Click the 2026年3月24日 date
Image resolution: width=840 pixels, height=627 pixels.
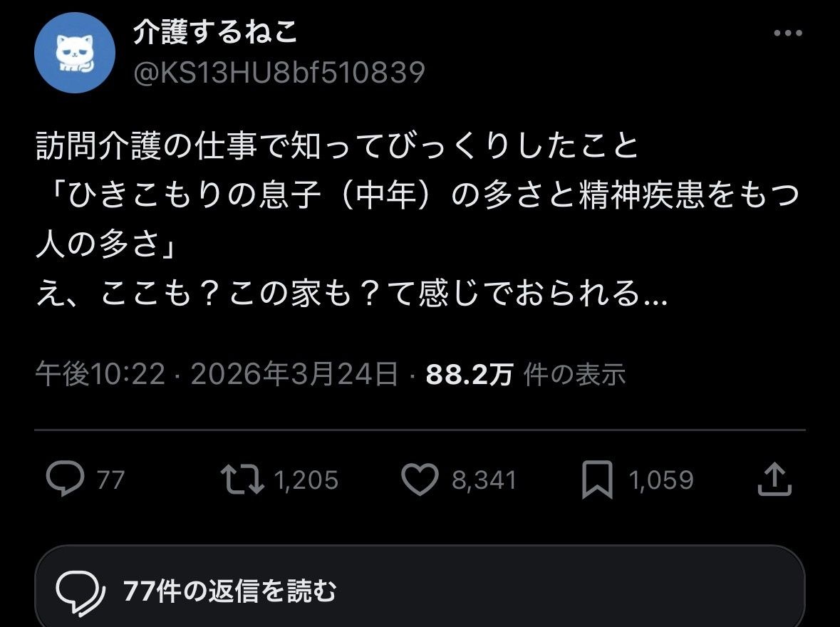click(x=294, y=374)
